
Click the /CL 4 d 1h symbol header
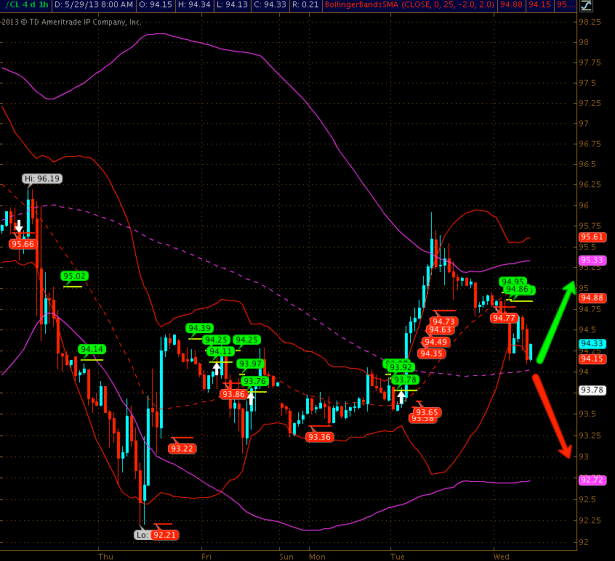tap(26, 6)
